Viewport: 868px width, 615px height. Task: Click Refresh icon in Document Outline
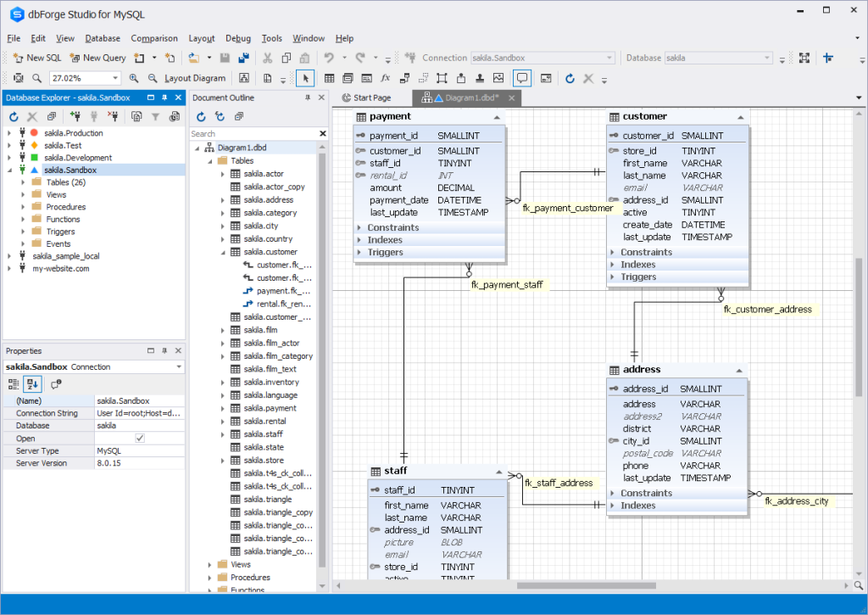coord(201,116)
